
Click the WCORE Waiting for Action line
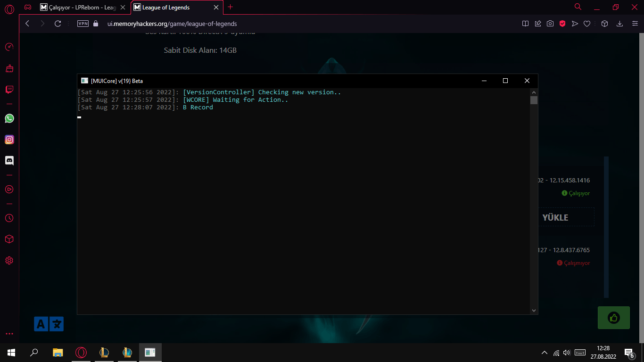pyautogui.click(x=183, y=100)
